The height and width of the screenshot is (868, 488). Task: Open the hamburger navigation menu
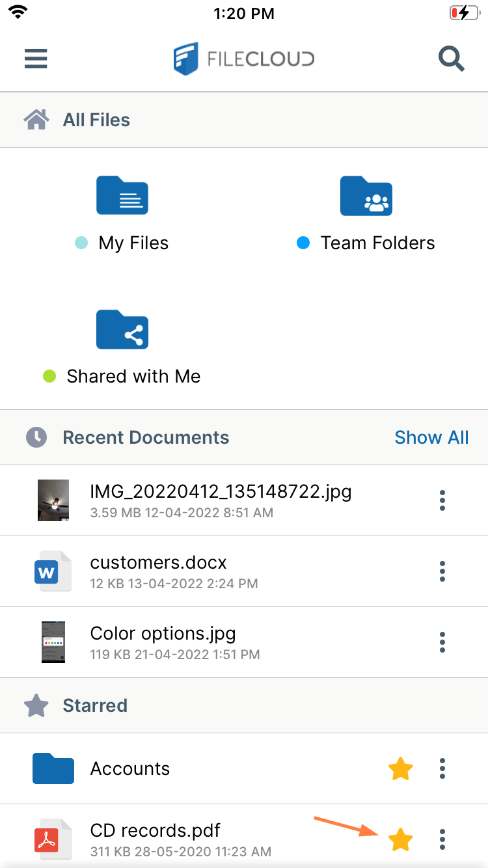(36, 59)
